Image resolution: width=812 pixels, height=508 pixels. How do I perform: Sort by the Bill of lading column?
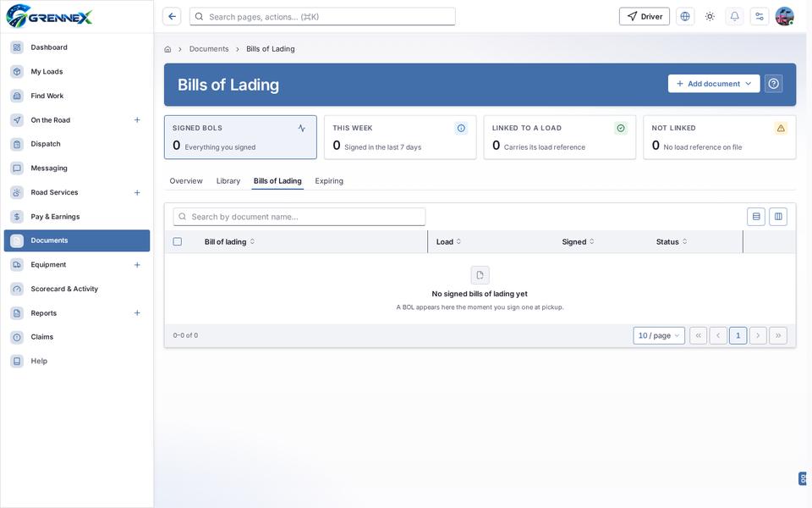click(230, 241)
